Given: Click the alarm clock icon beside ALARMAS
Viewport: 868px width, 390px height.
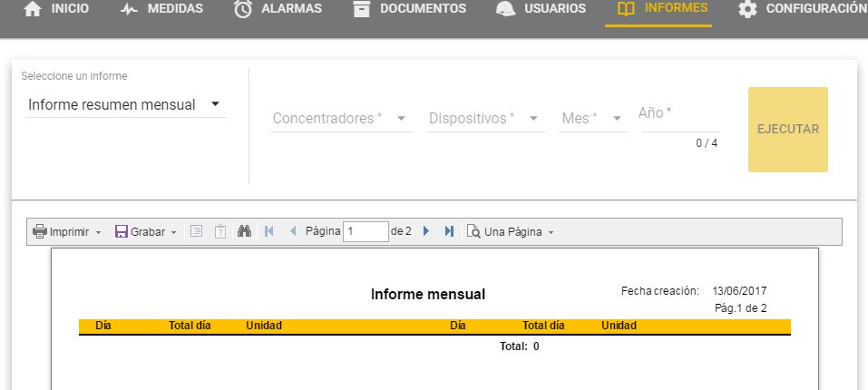Looking at the screenshot, I should coord(243,9).
